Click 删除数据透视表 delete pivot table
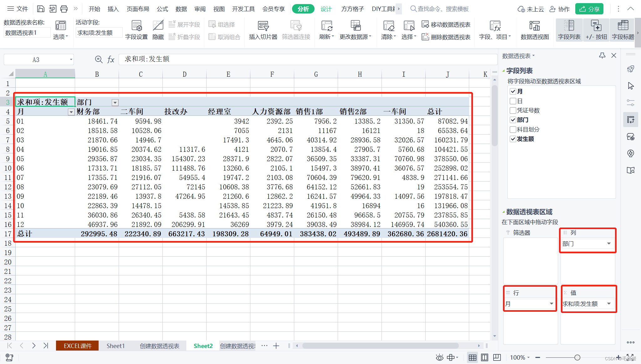The height and width of the screenshot is (364, 641). [x=446, y=37]
